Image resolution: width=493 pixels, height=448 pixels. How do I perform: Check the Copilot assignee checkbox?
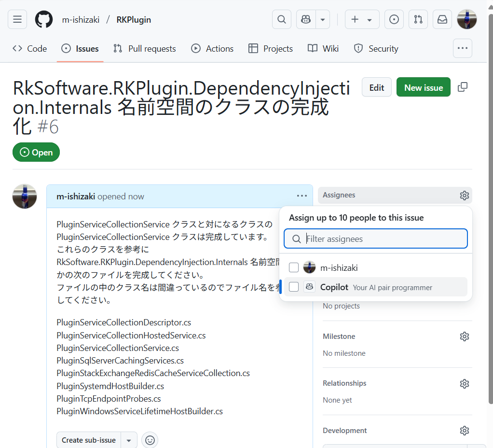tap(294, 287)
